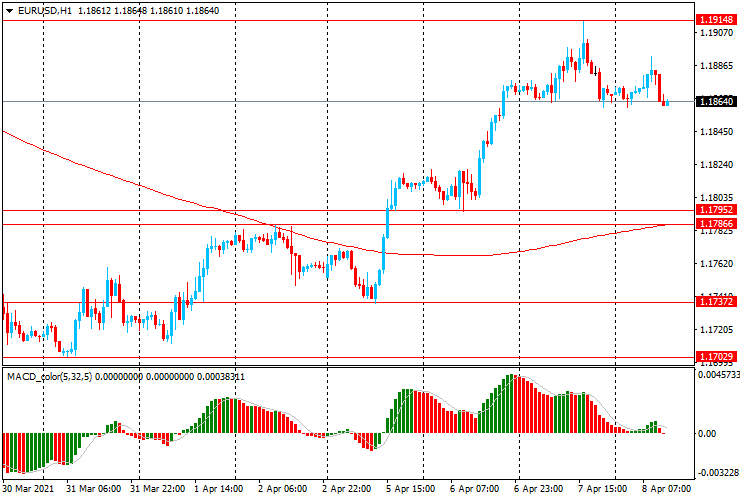
Task: Click the MACD_color(5,32,5) indicator label
Action: coord(50,377)
